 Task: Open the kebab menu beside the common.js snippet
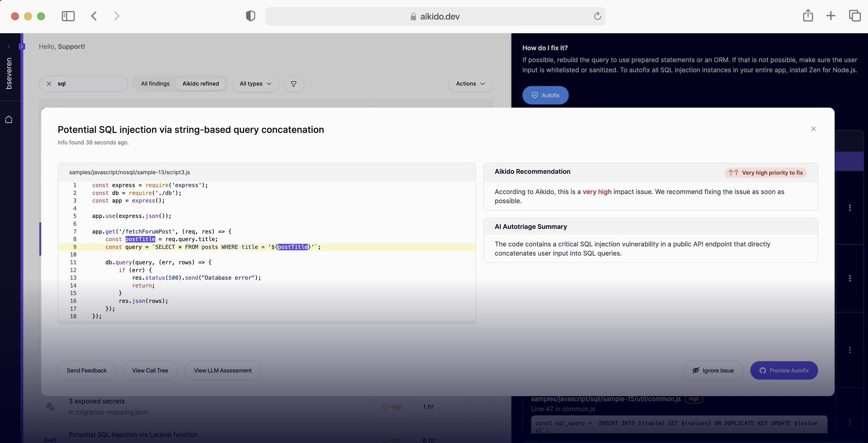pyautogui.click(x=850, y=422)
